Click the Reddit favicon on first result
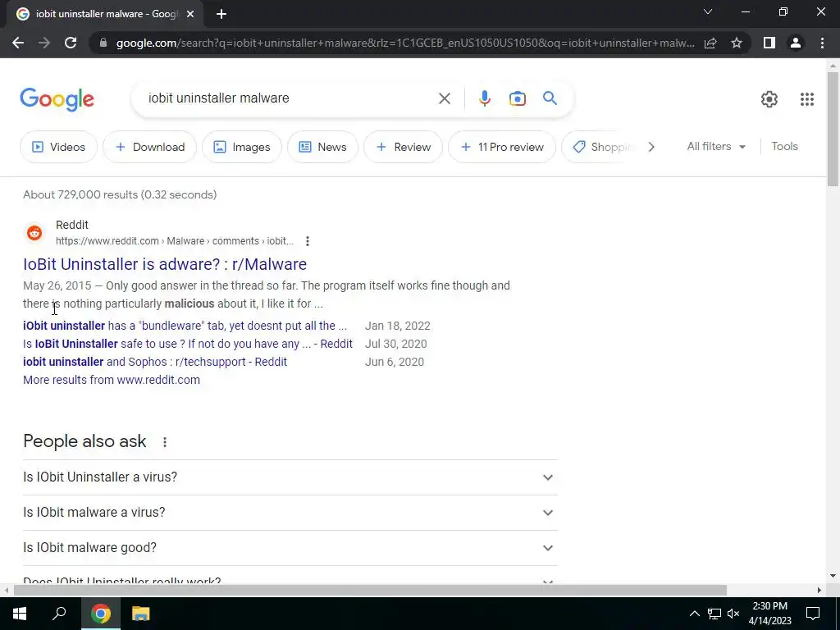The image size is (840, 630). pos(34,233)
